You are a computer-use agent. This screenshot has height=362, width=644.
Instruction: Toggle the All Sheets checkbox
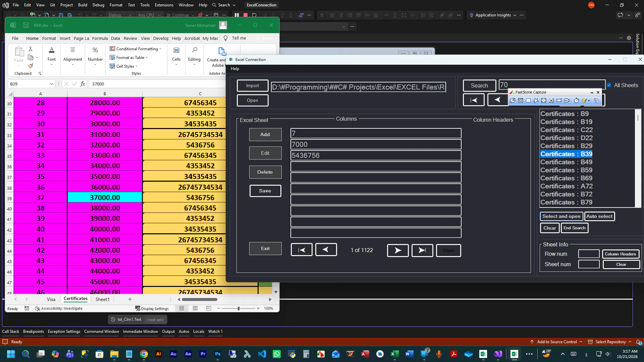click(x=609, y=85)
